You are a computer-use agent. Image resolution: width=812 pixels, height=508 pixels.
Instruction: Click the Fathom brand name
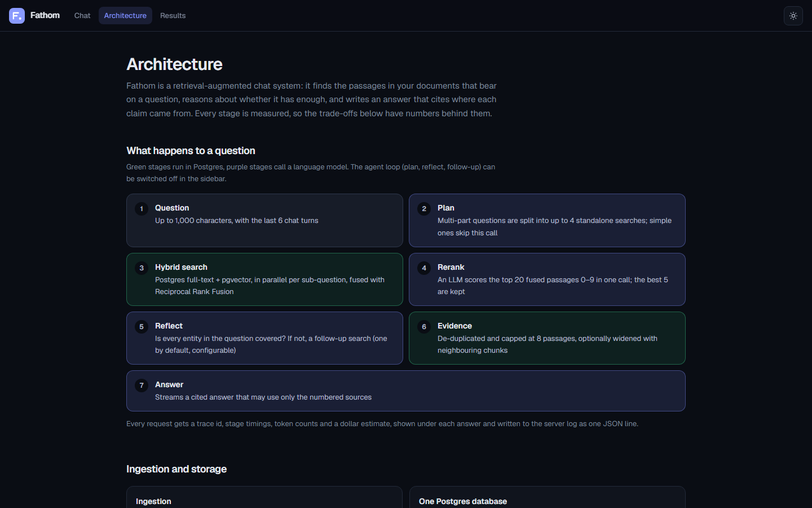tap(45, 15)
